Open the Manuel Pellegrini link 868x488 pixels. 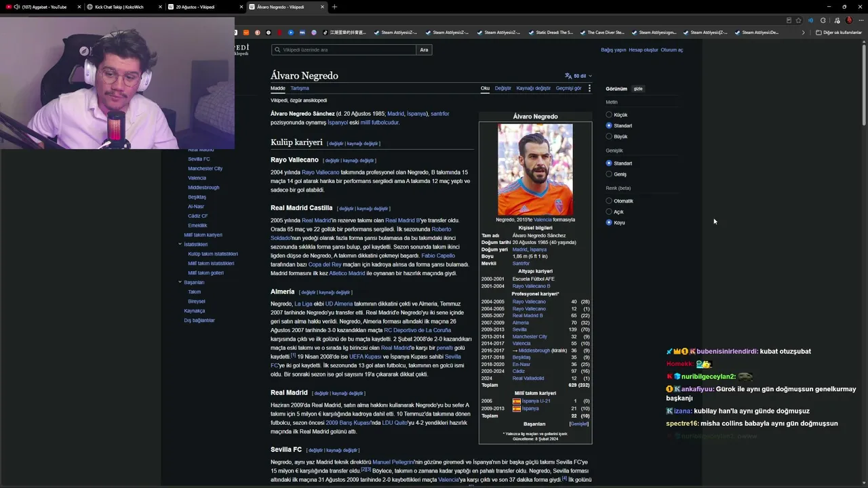(392, 462)
